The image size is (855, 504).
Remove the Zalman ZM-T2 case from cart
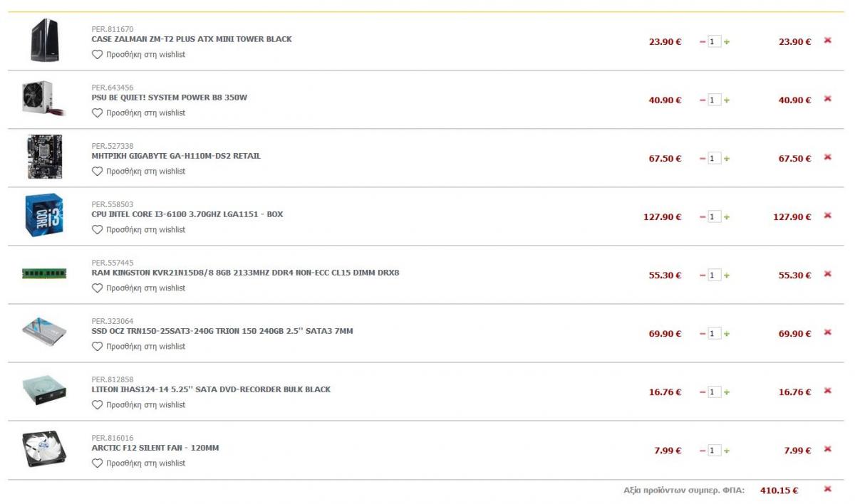tap(827, 41)
